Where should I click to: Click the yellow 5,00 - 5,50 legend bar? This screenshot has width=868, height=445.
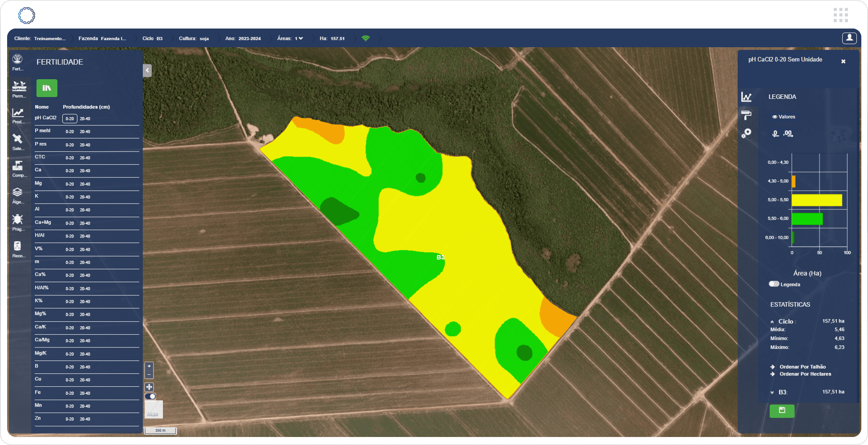[816, 200]
